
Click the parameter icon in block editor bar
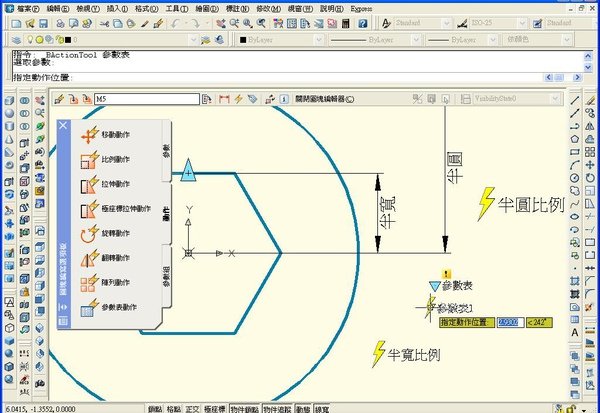point(224,99)
